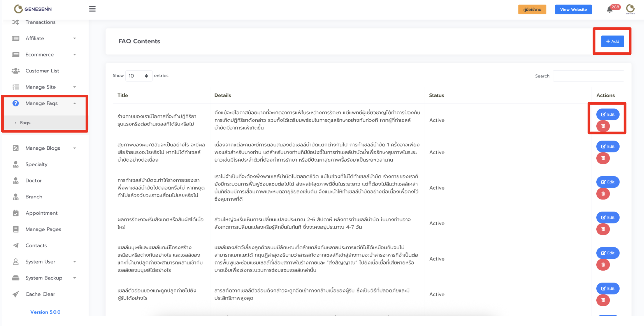Expand the System Backup menu
The height and width of the screenshot is (326, 644).
tap(74, 278)
